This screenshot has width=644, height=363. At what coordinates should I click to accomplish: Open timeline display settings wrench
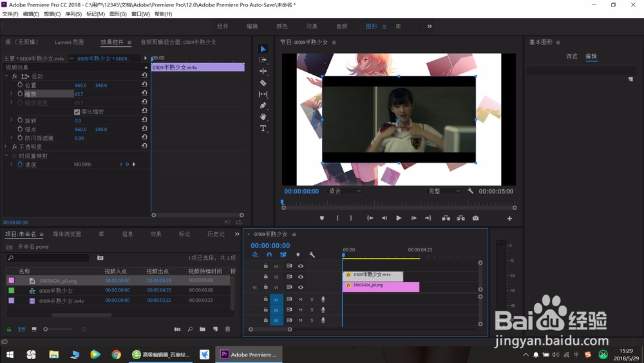(x=312, y=255)
